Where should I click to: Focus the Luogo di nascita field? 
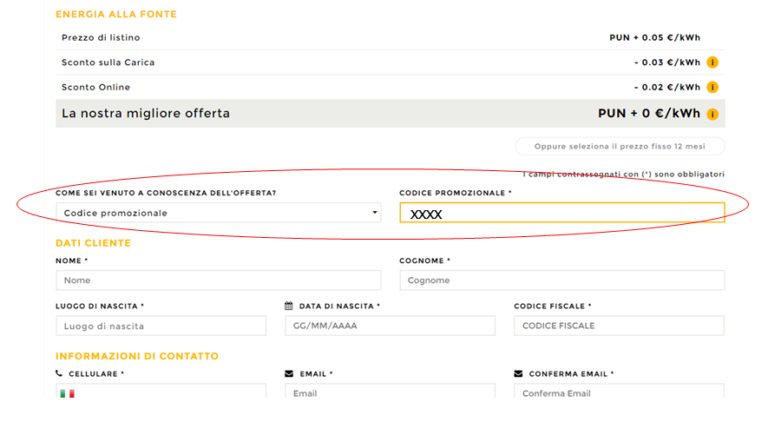(161, 326)
